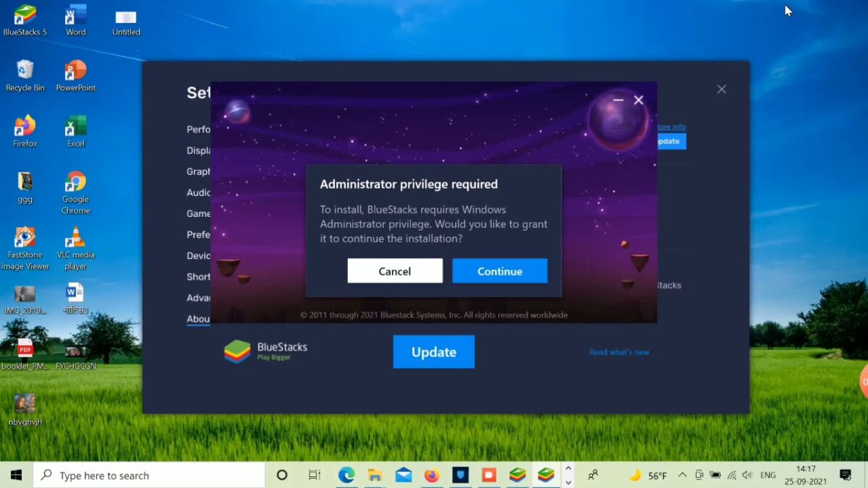The width and height of the screenshot is (868, 488).
Task: Show hidden system tray icons
Action: tap(682, 475)
